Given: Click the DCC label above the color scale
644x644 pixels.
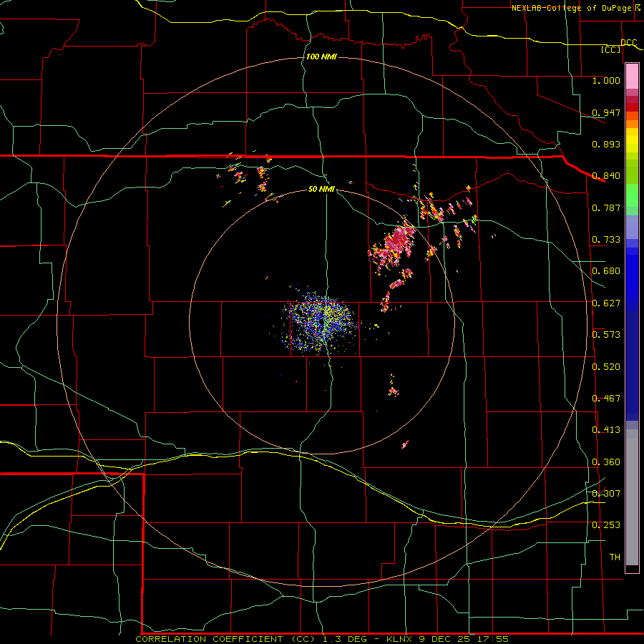Looking at the screenshot, I should [x=628, y=42].
